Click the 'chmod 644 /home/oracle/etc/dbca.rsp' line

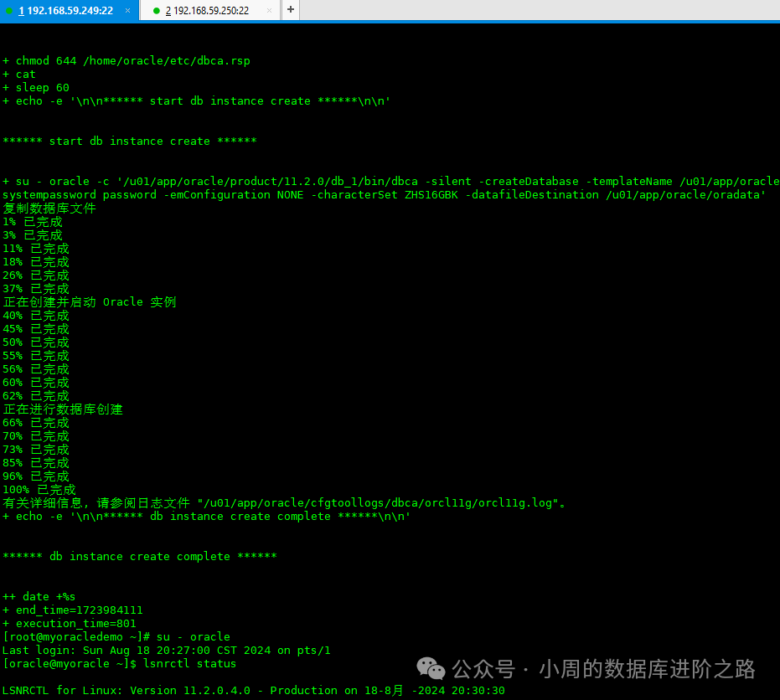click(x=127, y=60)
